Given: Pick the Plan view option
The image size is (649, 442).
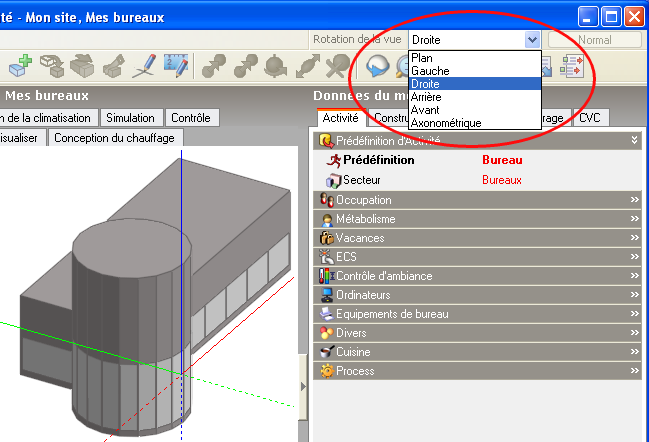Looking at the screenshot, I should (422, 58).
